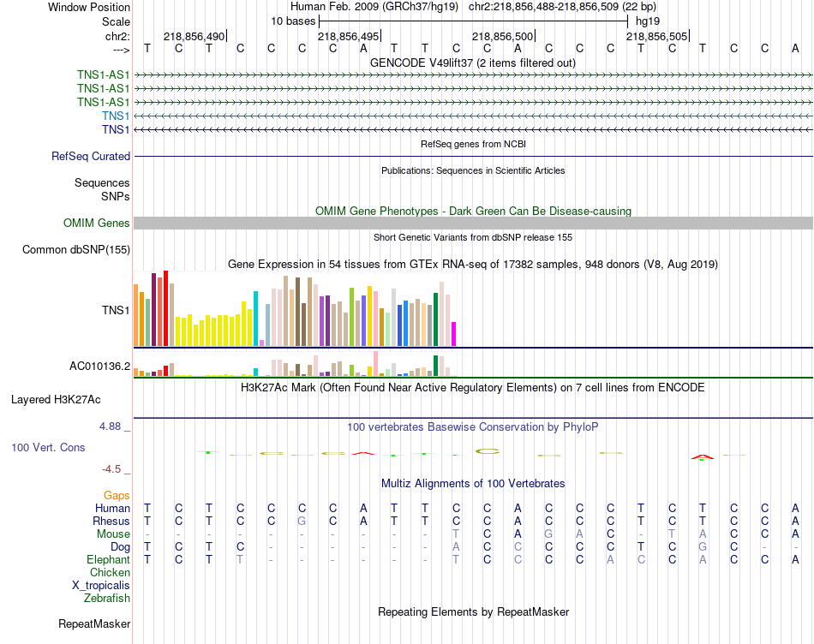Viewport: 814px width, 644px height.
Task: Click the 10 bases scale bar
Action: (473, 21)
